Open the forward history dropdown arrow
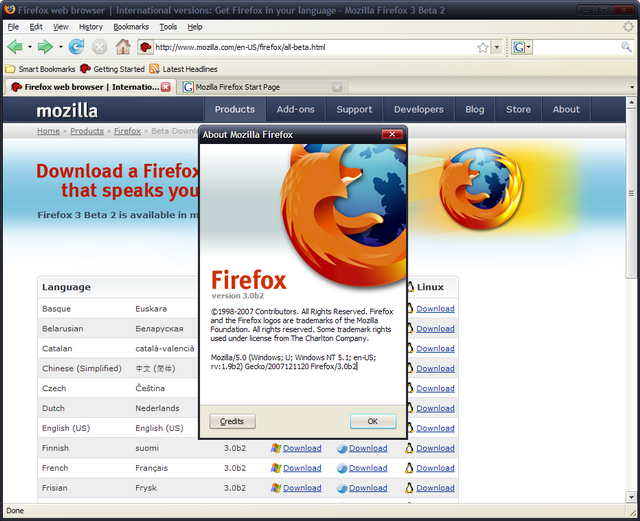The height and width of the screenshot is (521, 640). point(60,47)
